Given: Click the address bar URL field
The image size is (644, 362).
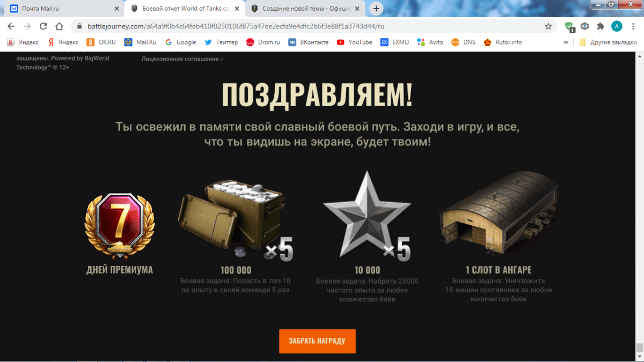Looking at the screenshot, I should pos(311,26).
